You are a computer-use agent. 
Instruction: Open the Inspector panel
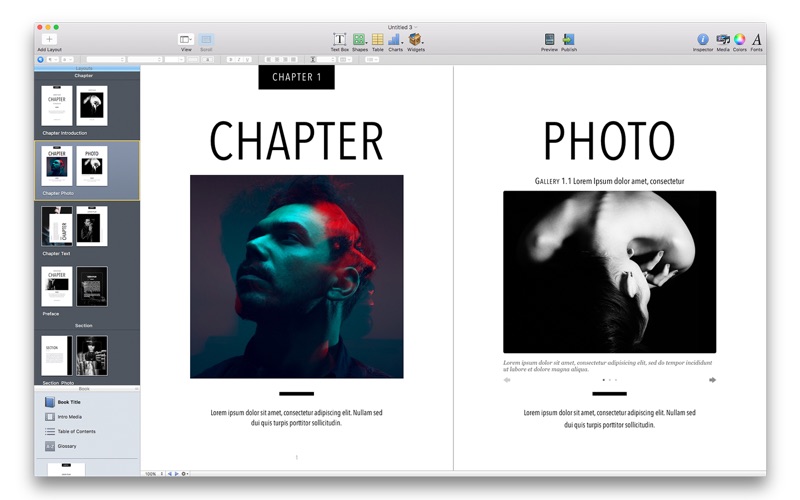702,39
